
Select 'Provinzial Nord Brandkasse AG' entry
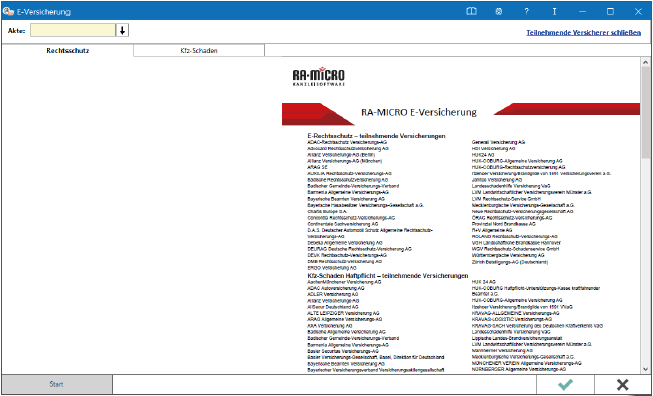coord(503,224)
